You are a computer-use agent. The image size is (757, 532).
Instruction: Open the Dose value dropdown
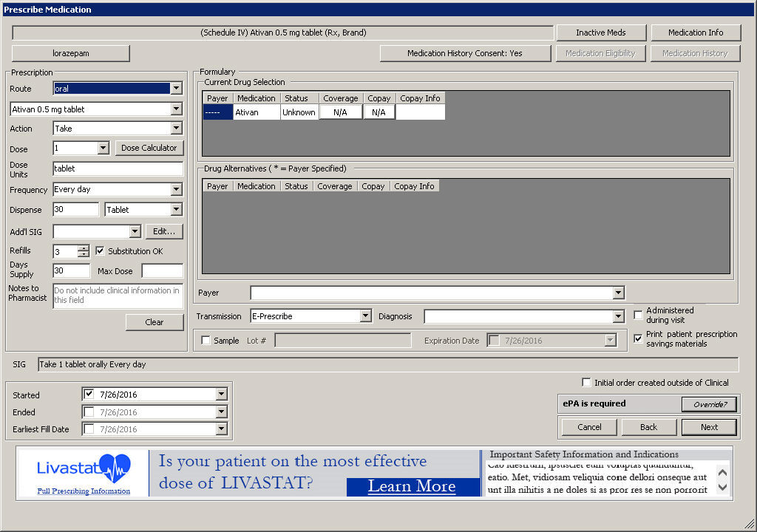click(103, 148)
